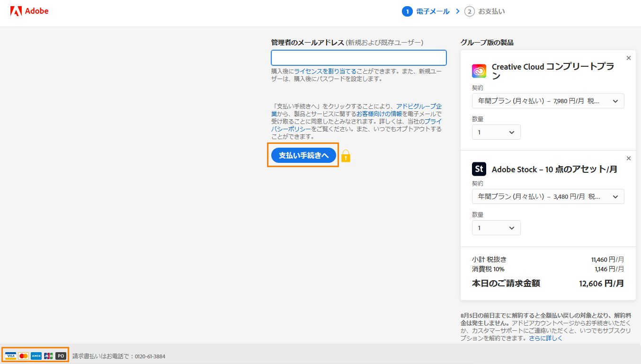Open the Adobe Stock 数量 dropdown
Viewport: 641px width, 364px height.
(x=496, y=228)
